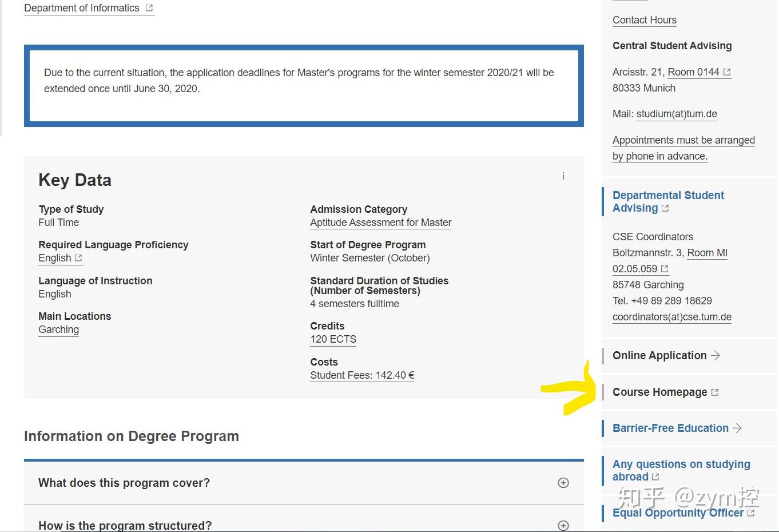The height and width of the screenshot is (532, 779).
Task: Open the "What does this program cover?" accordion title
Action: 124,483
